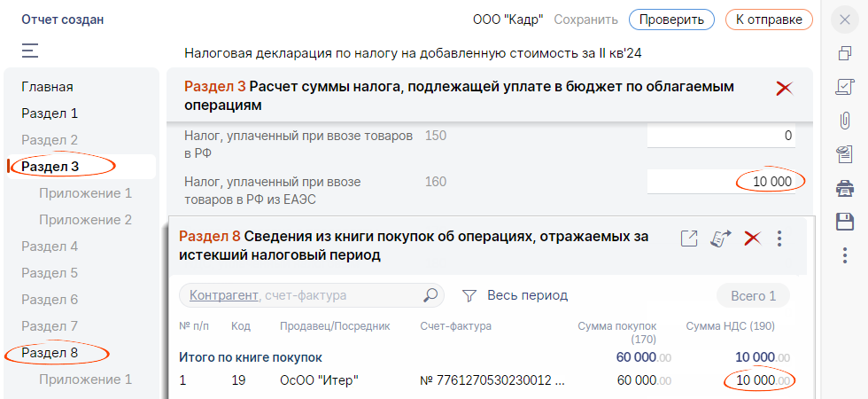Click the paperclip attachments icon
868x399 pixels.
tap(844, 121)
